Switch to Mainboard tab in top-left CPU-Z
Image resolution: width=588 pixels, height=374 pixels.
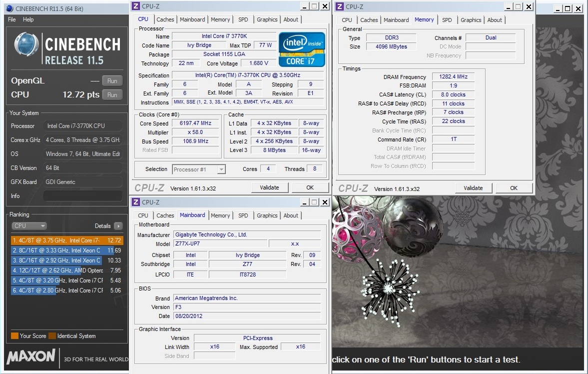192,19
